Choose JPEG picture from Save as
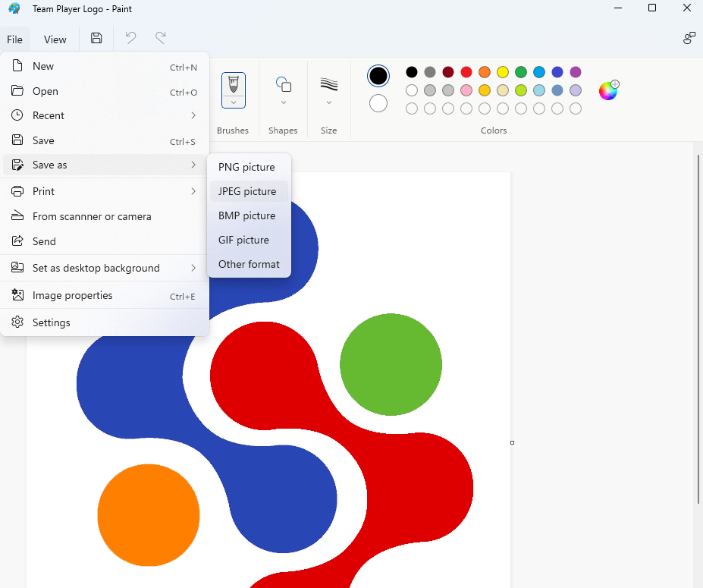This screenshot has width=703, height=588. pyautogui.click(x=249, y=191)
